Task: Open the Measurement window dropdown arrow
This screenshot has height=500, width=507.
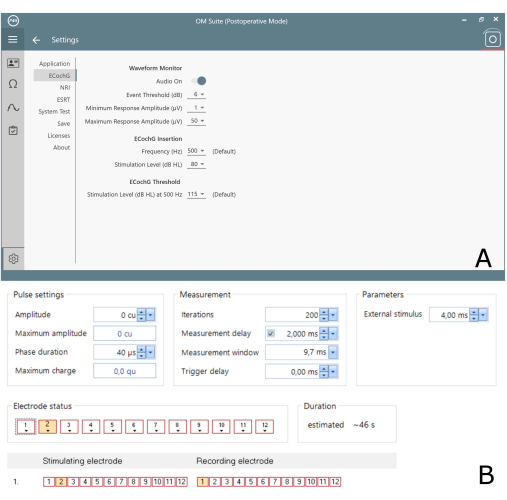Action: tap(333, 352)
